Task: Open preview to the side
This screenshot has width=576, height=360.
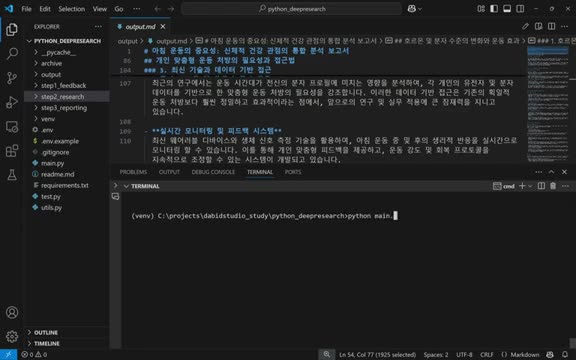Action: click(539, 26)
